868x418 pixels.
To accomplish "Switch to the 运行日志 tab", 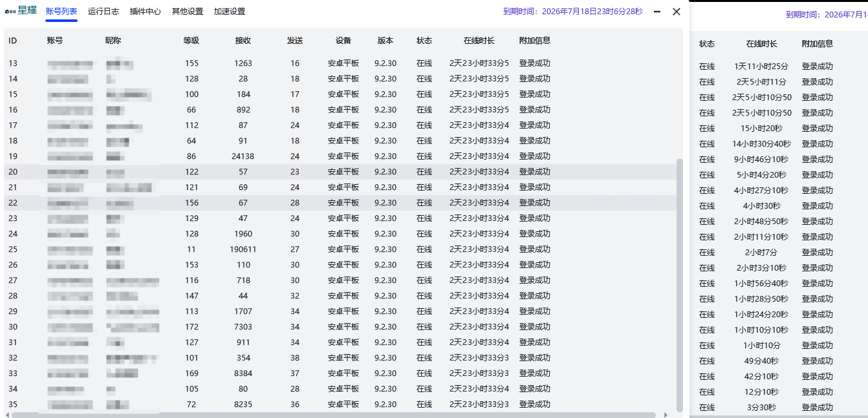I will (x=103, y=12).
